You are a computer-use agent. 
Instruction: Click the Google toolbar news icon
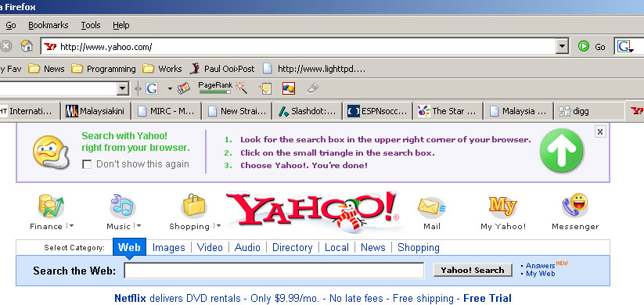(x=184, y=88)
